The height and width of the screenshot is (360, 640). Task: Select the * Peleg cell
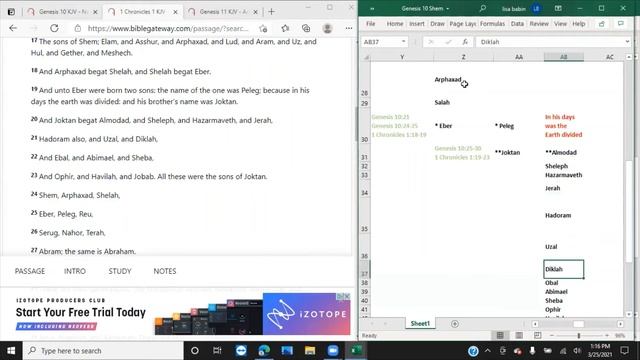pos(518,126)
